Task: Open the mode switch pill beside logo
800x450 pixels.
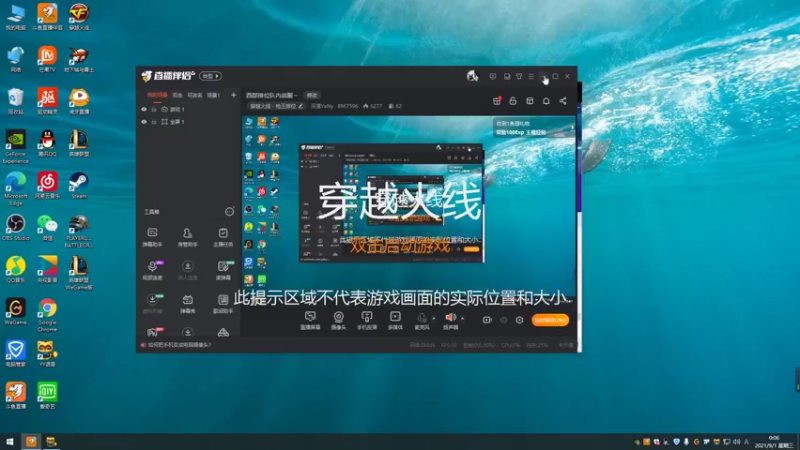Action: (210, 76)
